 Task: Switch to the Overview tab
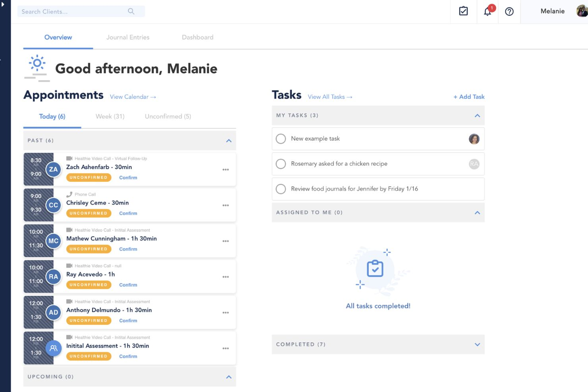(58, 37)
